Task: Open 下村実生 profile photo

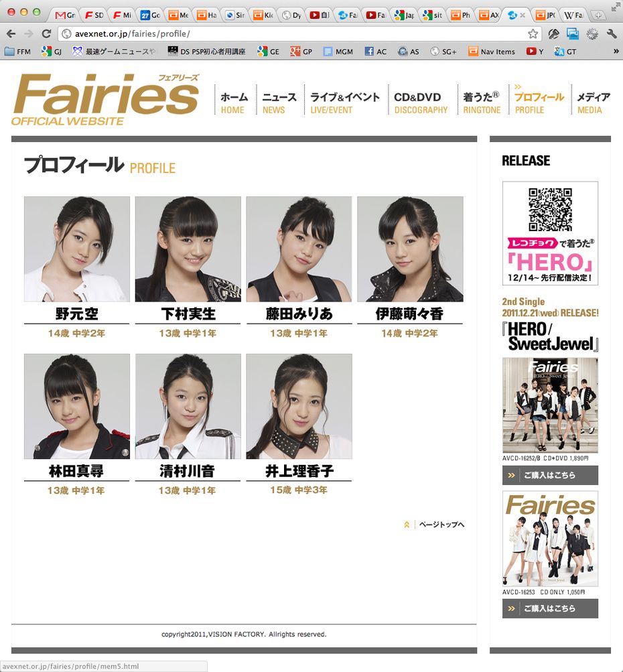Action: [x=188, y=249]
